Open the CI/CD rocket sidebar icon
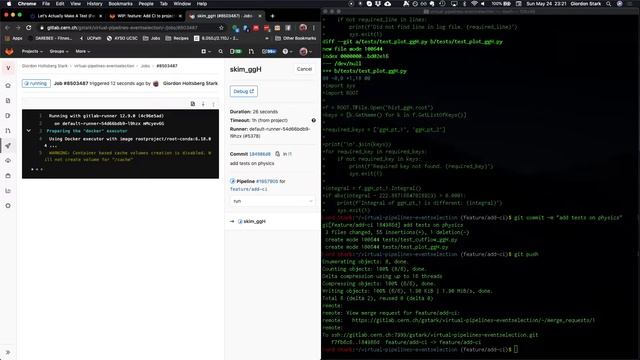640x360 pixels. [8, 146]
